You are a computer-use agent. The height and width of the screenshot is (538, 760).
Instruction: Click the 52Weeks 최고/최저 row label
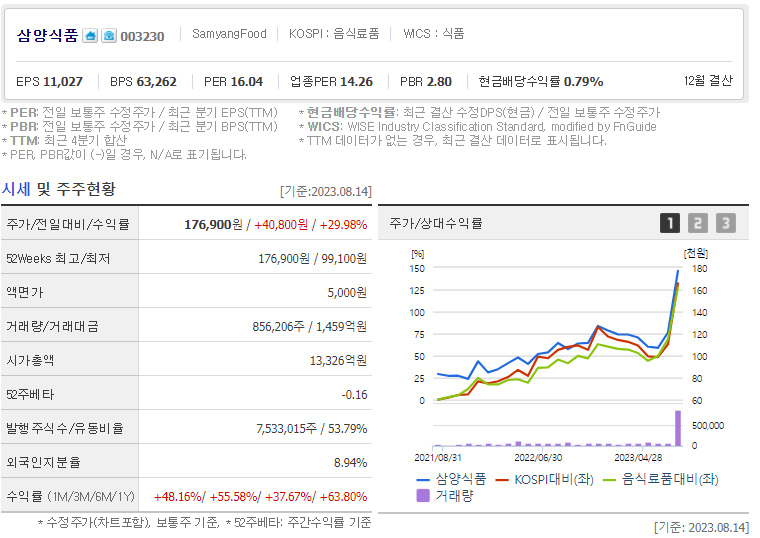pos(58,259)
